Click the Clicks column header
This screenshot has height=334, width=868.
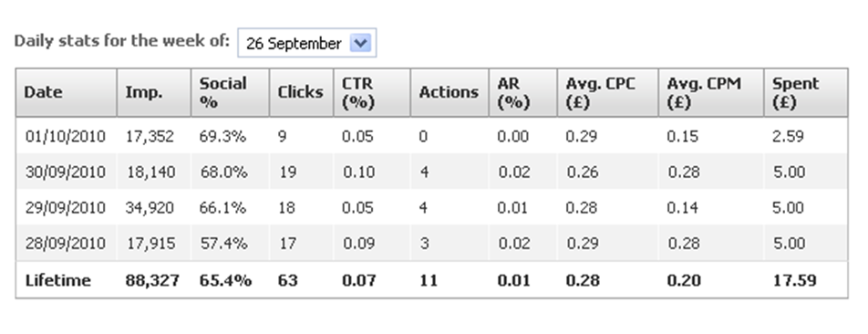(301, 92)
